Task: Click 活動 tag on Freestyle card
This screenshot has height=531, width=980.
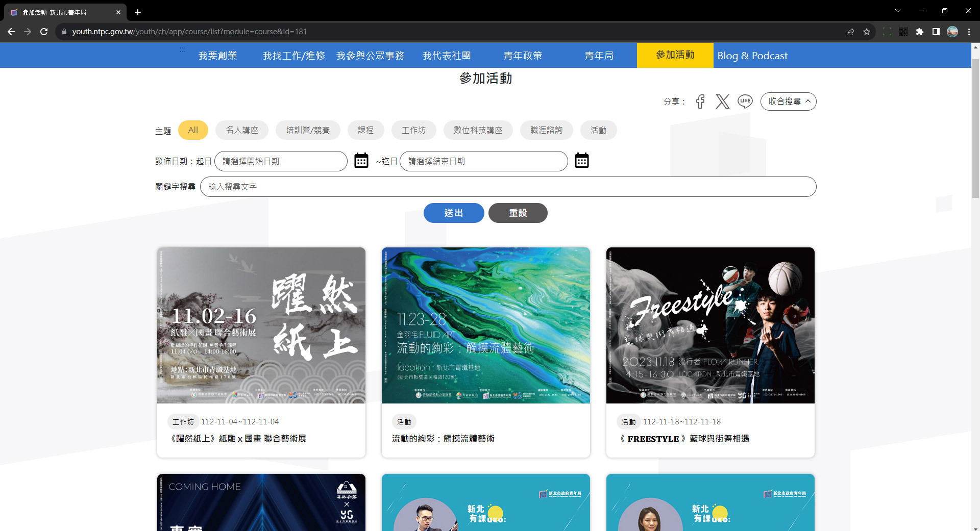Action: tap(629, 422)
